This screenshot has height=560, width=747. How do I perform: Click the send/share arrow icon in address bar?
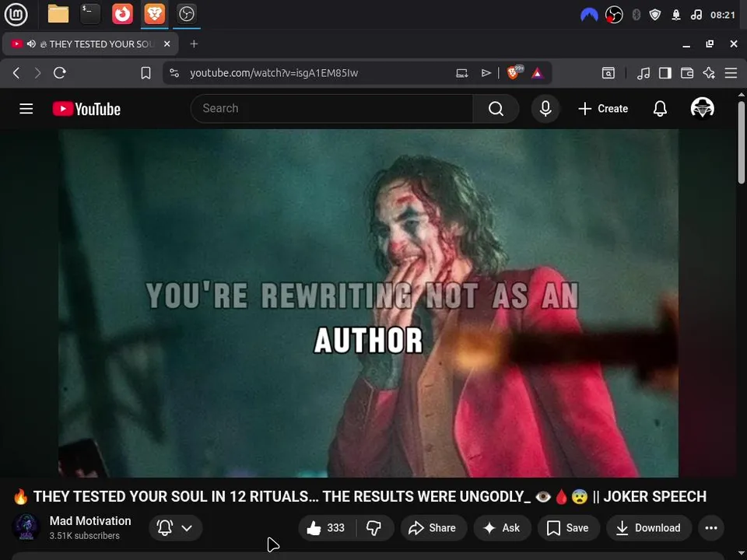(486, 73)
